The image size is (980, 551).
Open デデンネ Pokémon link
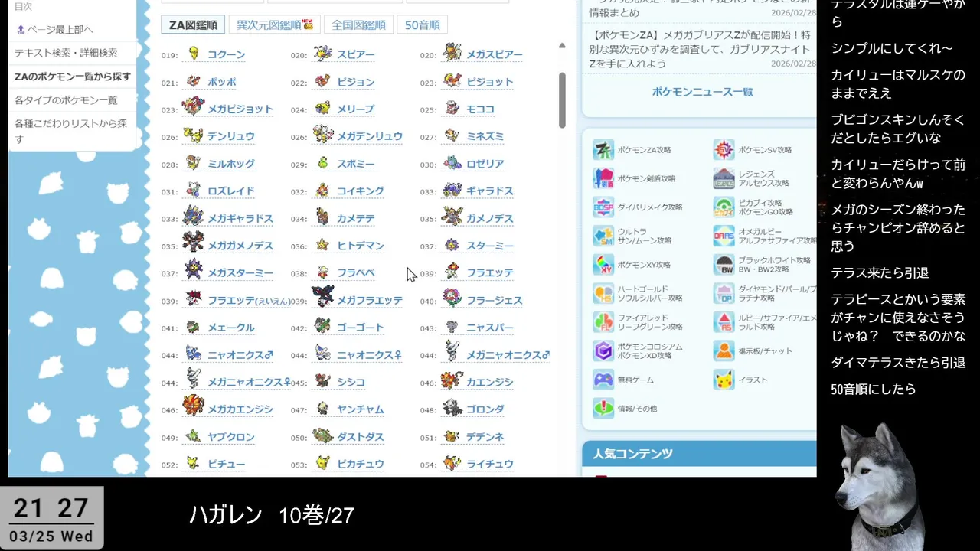pyautogui.click(x=485, y=437)
